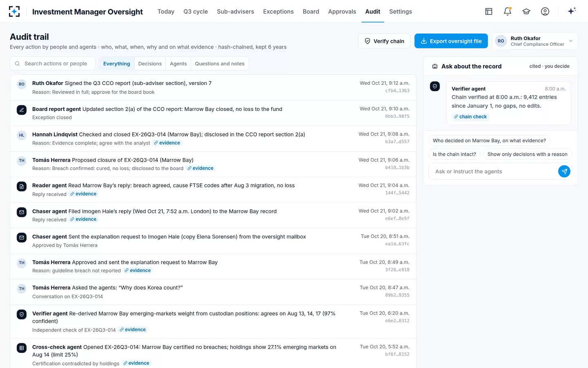Open the chain check link

[x=470, y=117]
